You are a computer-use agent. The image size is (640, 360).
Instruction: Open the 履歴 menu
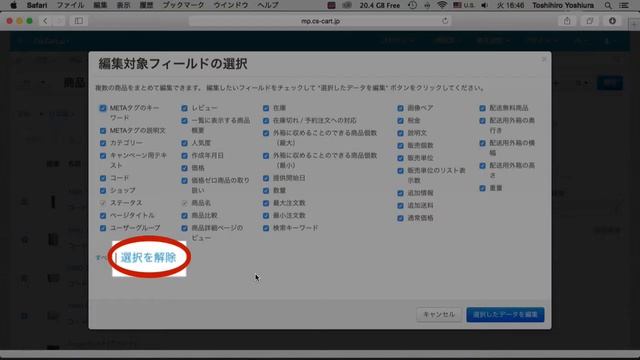click(147, 5)
